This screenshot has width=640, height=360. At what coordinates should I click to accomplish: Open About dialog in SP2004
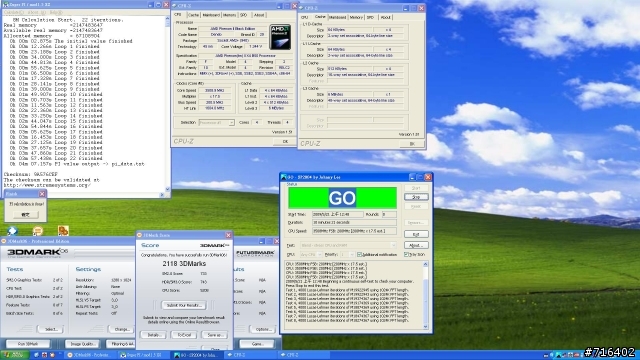tap(416, 245)
